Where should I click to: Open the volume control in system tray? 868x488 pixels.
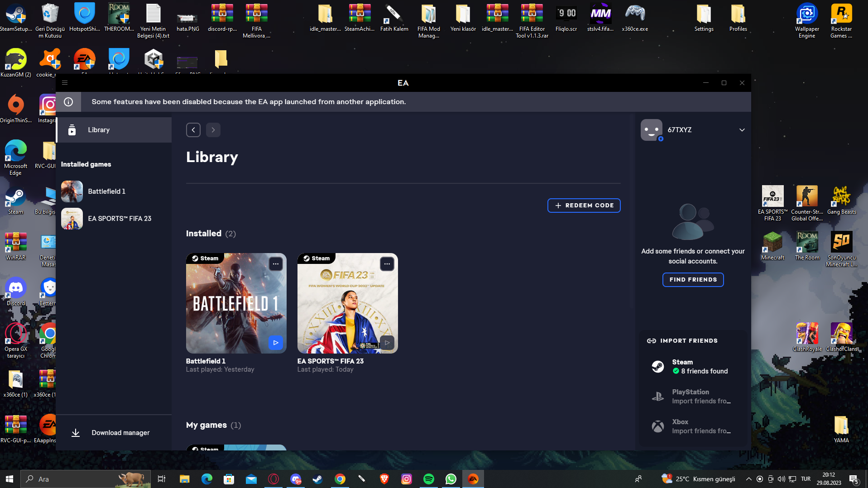[x=781, y=479]
